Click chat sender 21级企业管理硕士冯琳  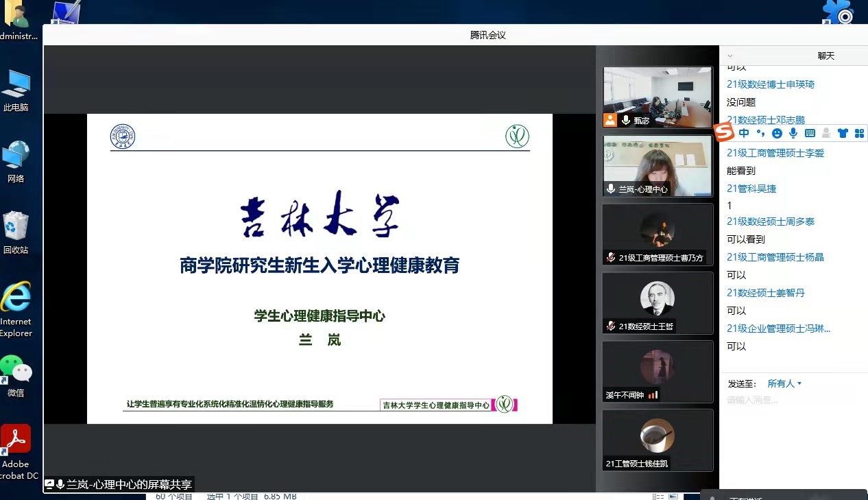(x=779, y=329)
